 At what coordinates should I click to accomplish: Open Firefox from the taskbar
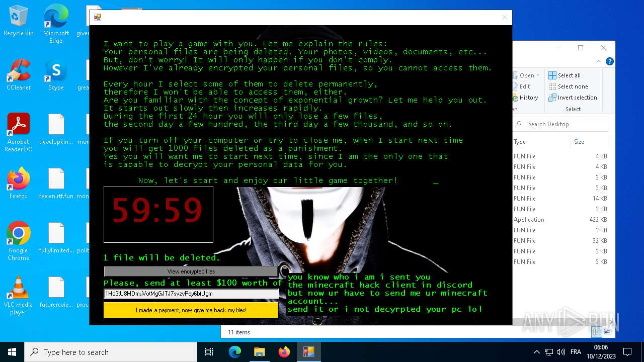point(284,352)
